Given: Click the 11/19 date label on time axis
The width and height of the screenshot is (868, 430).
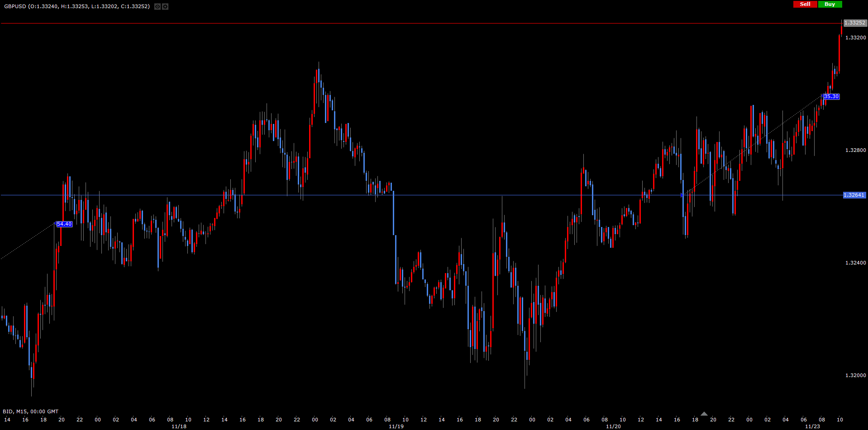Looking at the screenshot, I should click(x=396, y=426).
